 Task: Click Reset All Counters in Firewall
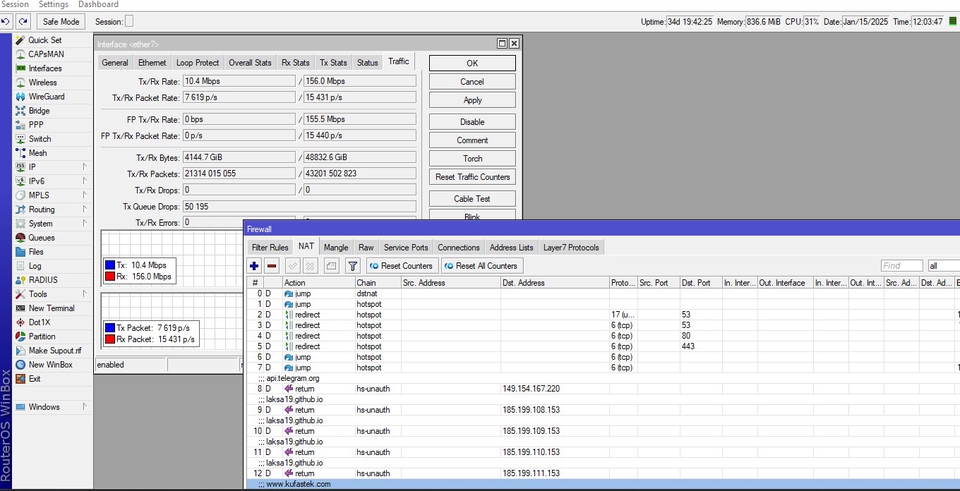482,266
